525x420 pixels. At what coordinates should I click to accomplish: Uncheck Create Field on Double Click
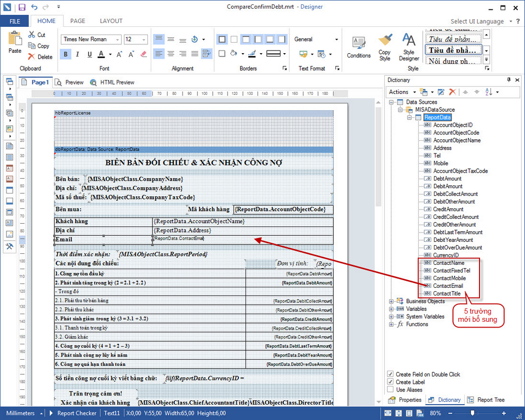pos(390,374)
